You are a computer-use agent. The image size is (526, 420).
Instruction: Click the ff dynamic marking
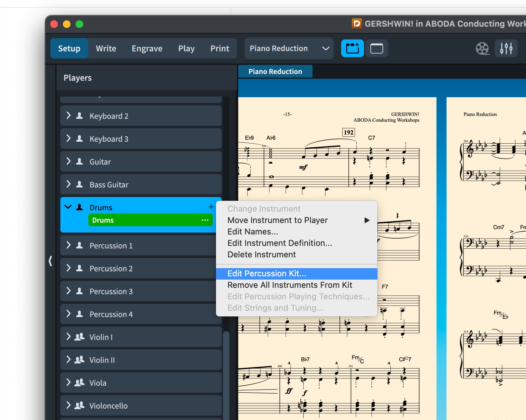pos(288,391)
